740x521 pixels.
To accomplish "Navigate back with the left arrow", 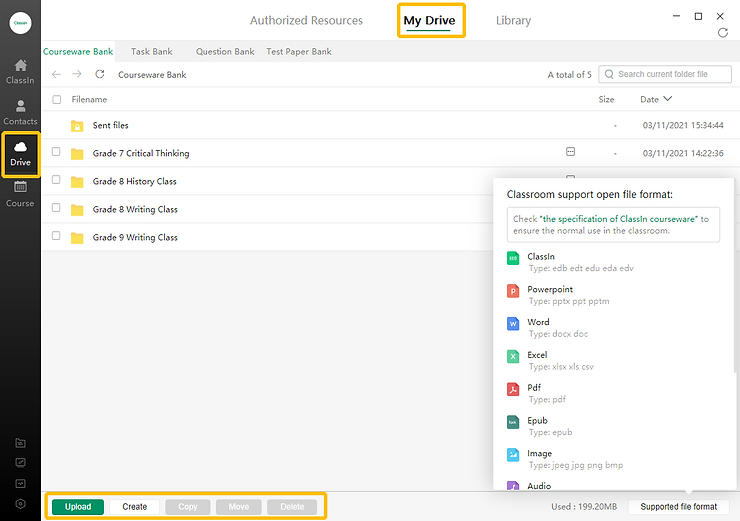I will (x=57, y=75).
